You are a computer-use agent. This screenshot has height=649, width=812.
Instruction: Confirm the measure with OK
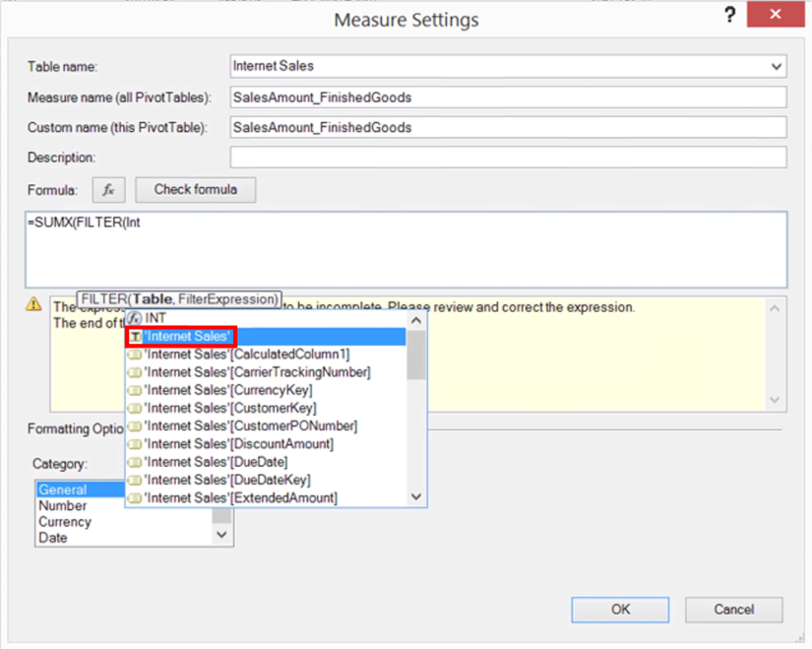[620, 609]
